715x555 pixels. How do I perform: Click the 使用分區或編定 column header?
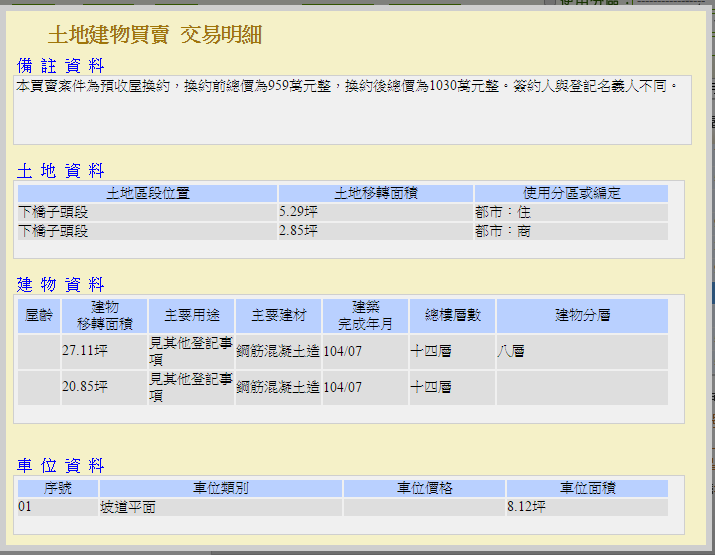point(571,193)
